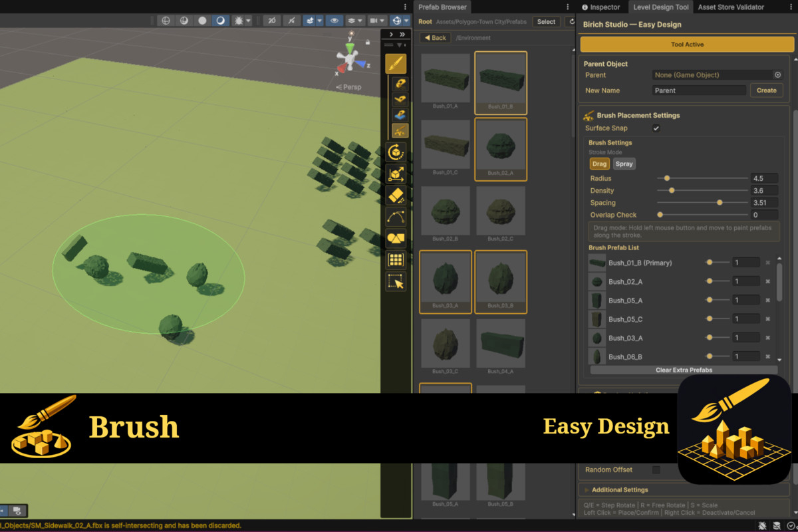Select the Eraser tool icon
This screenshot has width=798, height=532.
(396, 196)
